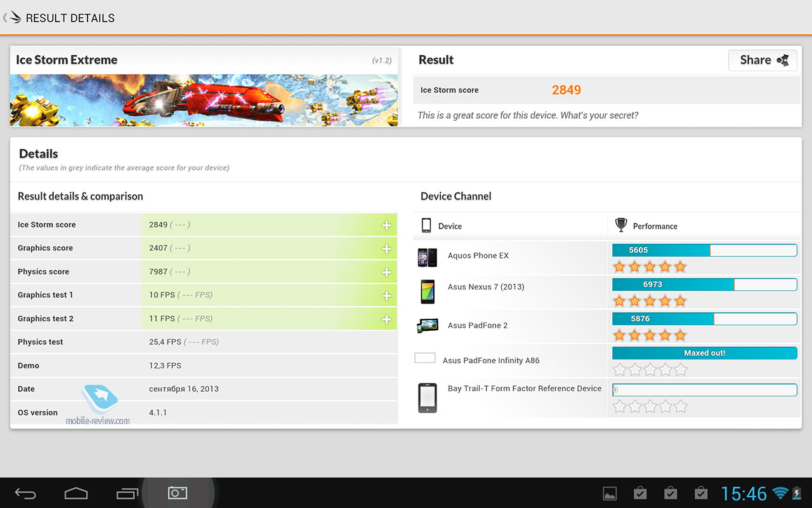The image size is (812, 508).
Task: Expand the Ice Storm score row plus
Action: click(x=386, y=225)
